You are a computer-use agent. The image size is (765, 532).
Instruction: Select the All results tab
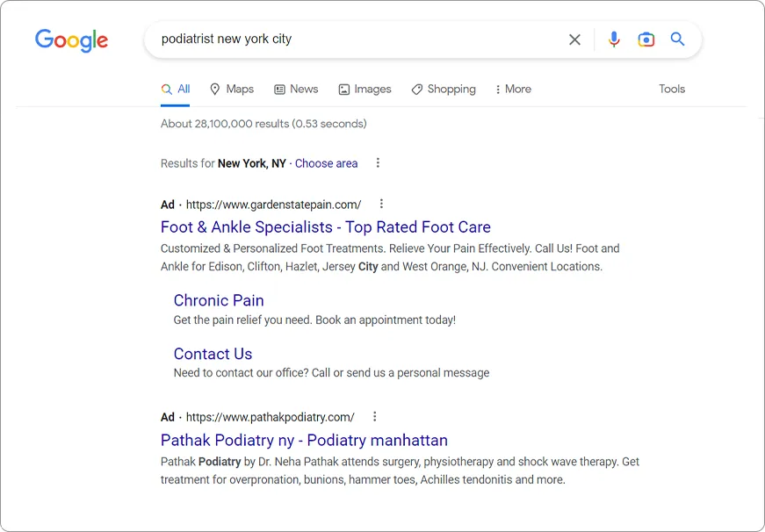pos(176,90)
